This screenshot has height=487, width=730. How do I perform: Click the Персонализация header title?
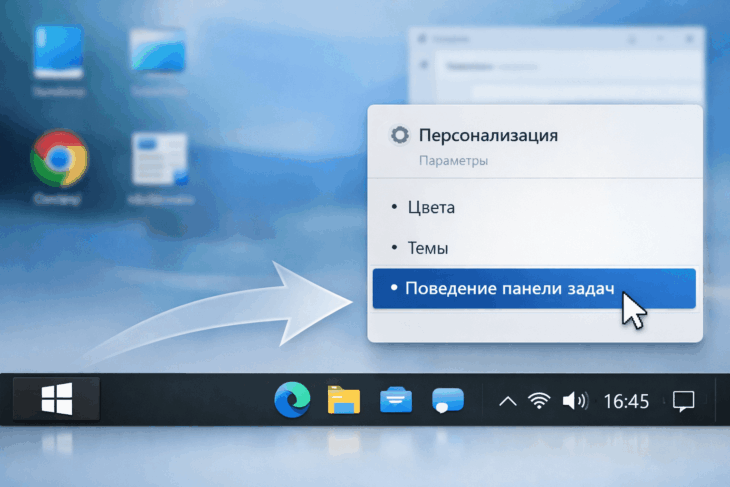tap(488, 135)
